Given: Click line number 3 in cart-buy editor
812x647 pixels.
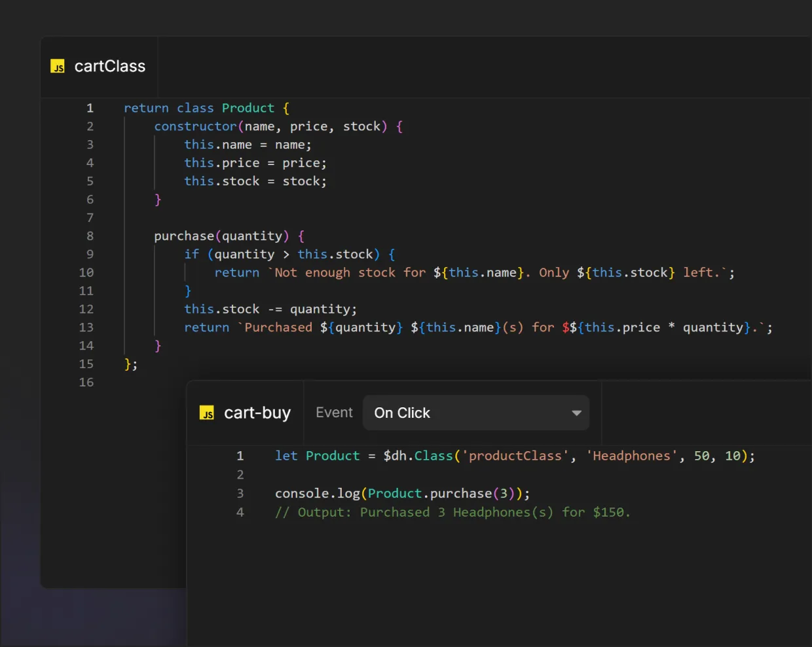Looking at the screenshot, I should [240, 494].
